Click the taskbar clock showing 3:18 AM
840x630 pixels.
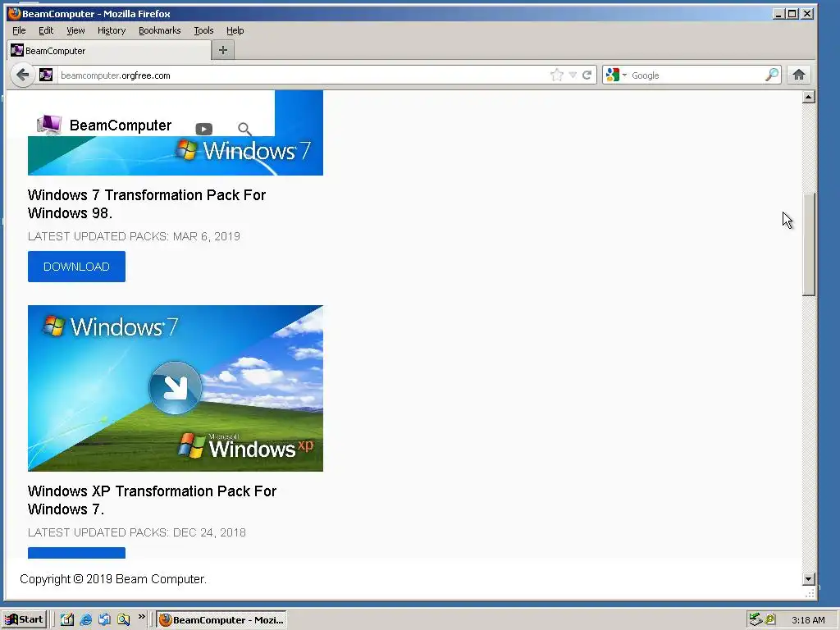click(808, 620)
